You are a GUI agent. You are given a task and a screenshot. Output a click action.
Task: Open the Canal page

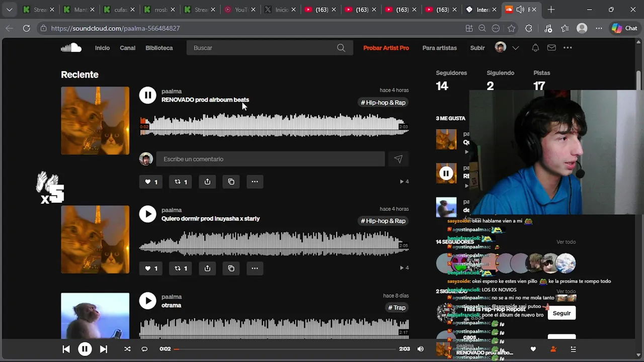(x=127, y=48)
